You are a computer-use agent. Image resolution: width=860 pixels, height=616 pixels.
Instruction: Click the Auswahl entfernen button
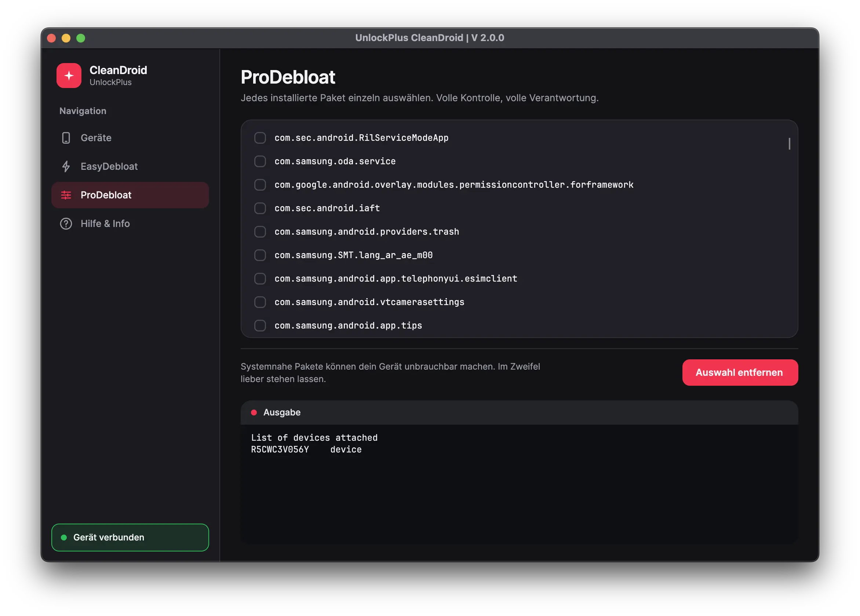pos(740,373)
